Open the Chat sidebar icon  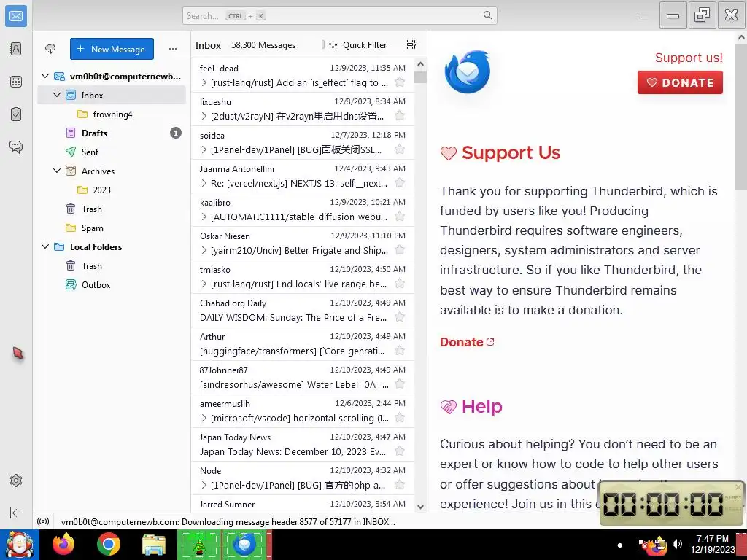16,147
